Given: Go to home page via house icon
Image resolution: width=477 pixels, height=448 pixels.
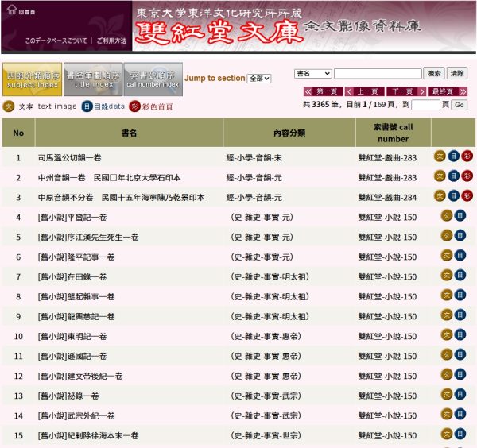Looking at the screenshot, I should coord(12,10).
